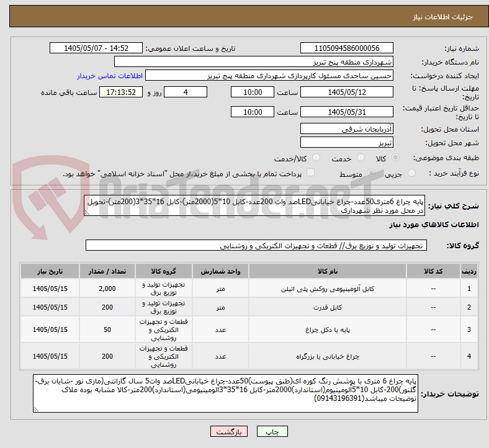
Task: Click the ردیف column header
Action: [x=469, y=271]
